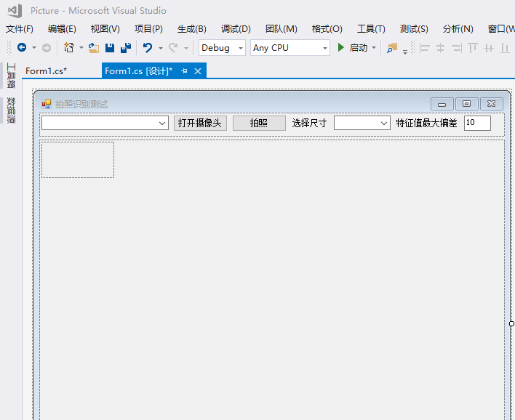Click the Visual Studio logo icon

click(15, 10)
